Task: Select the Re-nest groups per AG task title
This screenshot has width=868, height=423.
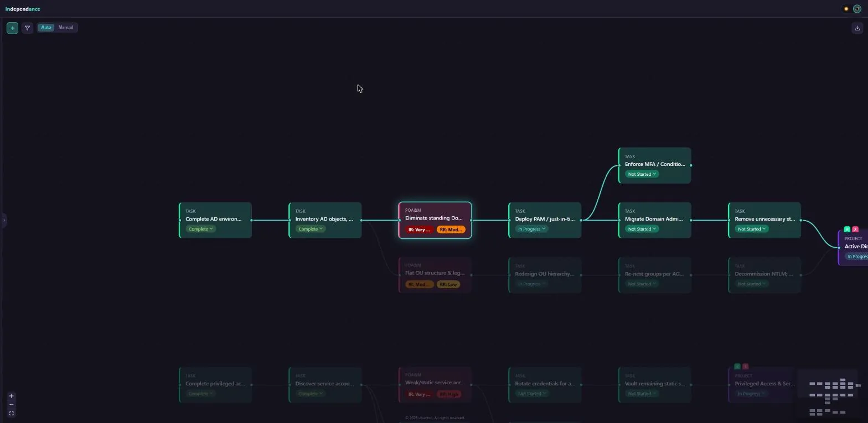Action: tap(654, 274)
